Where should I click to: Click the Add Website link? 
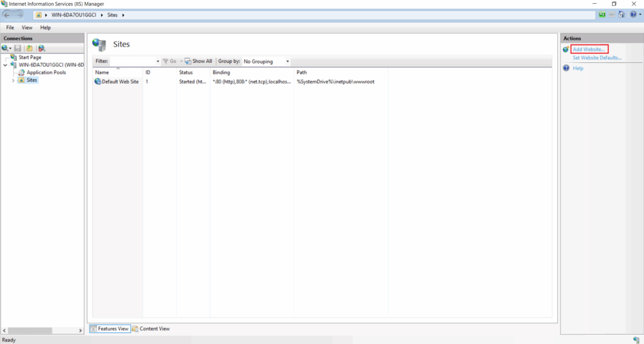[x=589, y=49]
